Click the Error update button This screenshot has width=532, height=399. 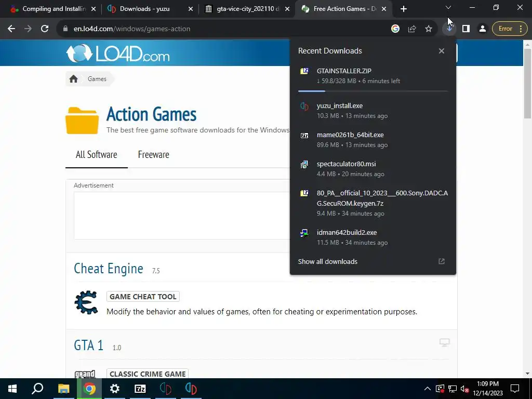tap(510, 29)
